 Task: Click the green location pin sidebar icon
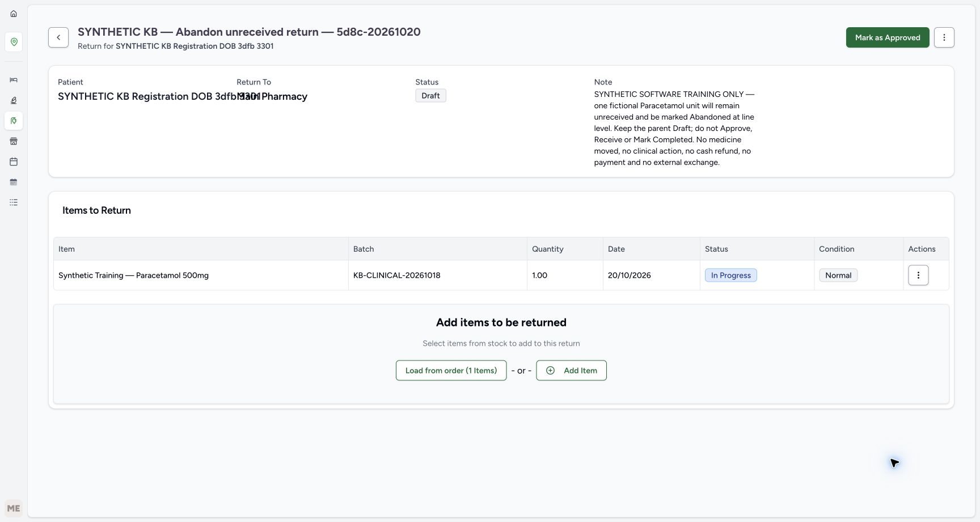click(14, 42)
